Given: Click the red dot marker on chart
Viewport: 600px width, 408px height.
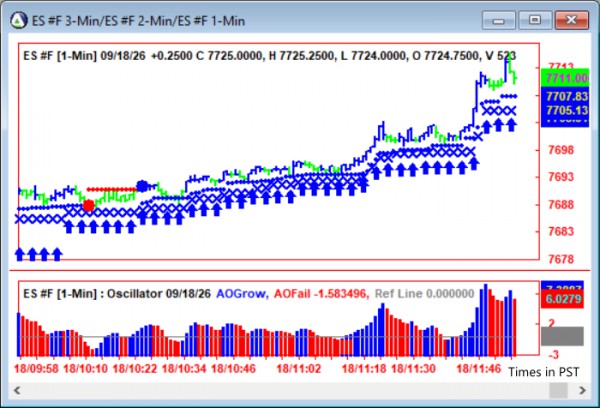Looking at the screenshot, I should point(88,206).
